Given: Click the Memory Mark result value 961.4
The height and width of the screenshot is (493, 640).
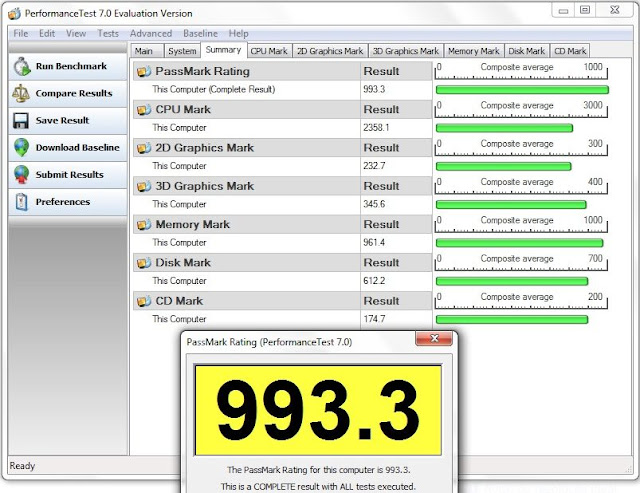Looking at the screenshot, I should (x=374, y=242).
